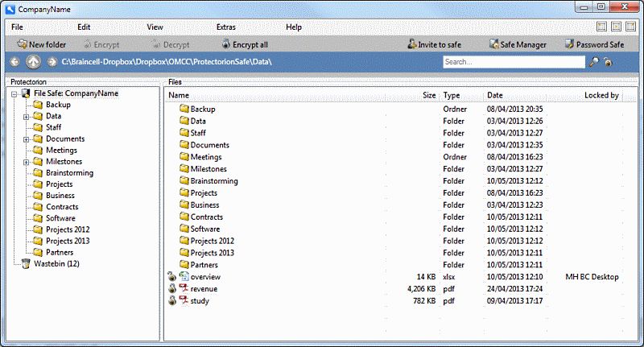Click the Partners folder icon in Files list

pos(184,264)
